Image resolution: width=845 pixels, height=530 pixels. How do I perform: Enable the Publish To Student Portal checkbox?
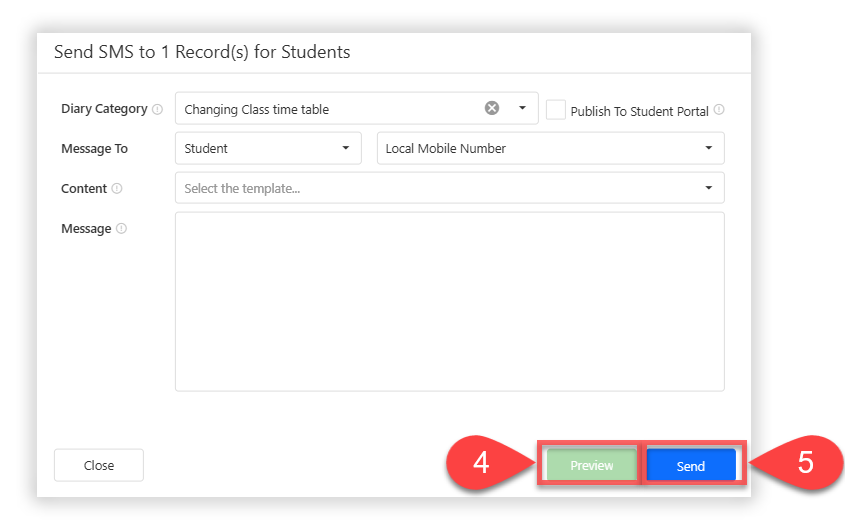click(556, 110)
